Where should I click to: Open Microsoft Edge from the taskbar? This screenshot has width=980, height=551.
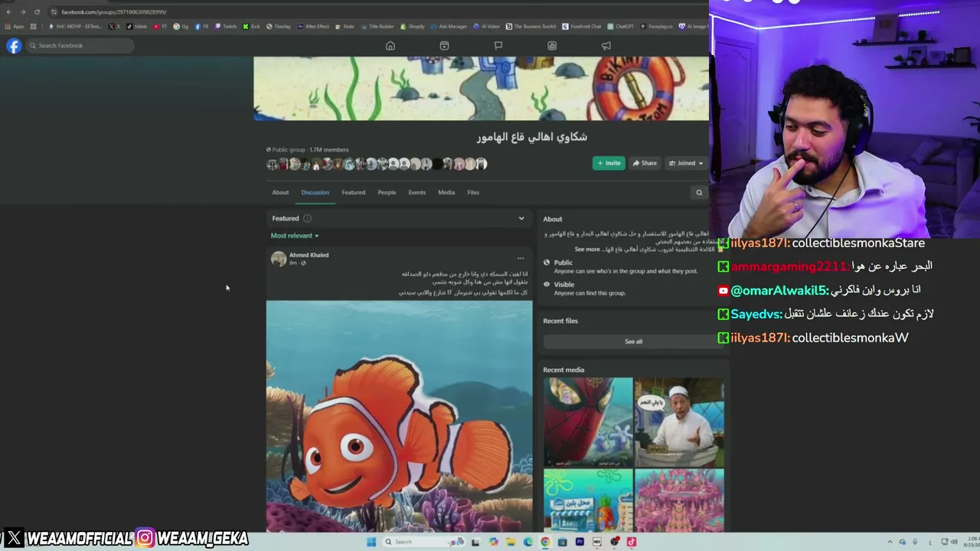coord(528,542)
